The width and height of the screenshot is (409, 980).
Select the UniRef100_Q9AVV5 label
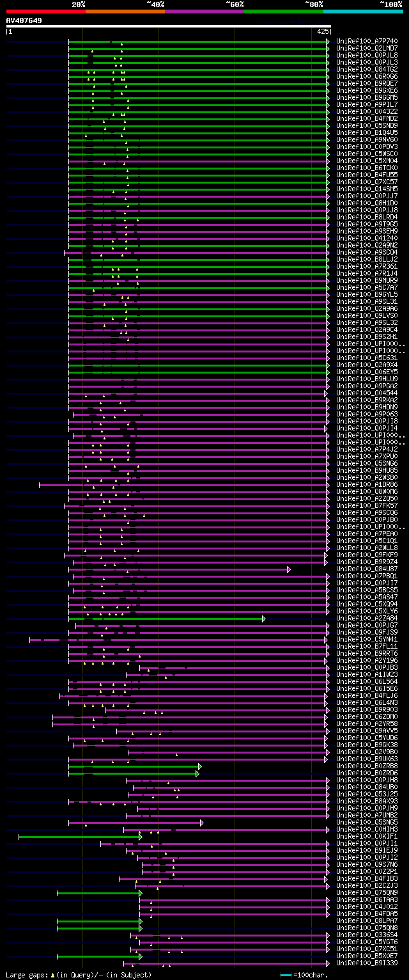click(367, 731)
